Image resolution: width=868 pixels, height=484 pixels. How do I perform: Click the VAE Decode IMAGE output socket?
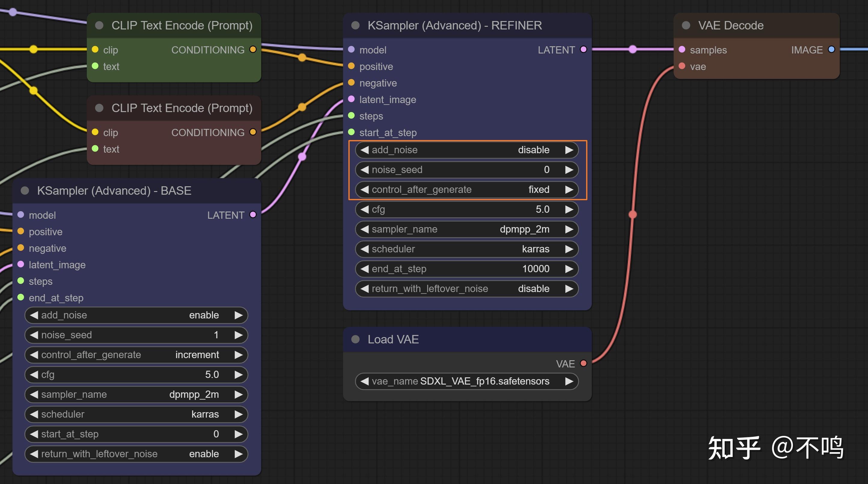pos(831,50)
